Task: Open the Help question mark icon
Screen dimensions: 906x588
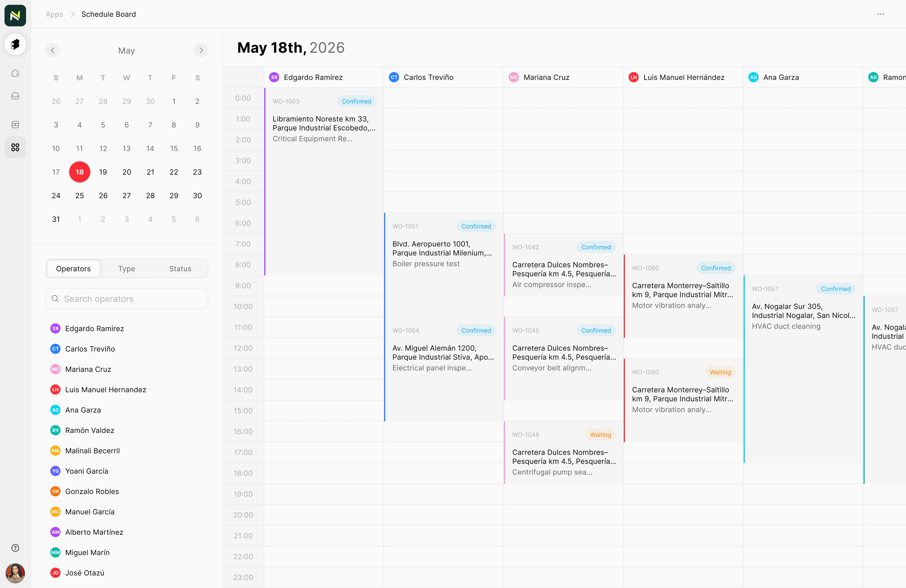Action: [x=15, y=548]
